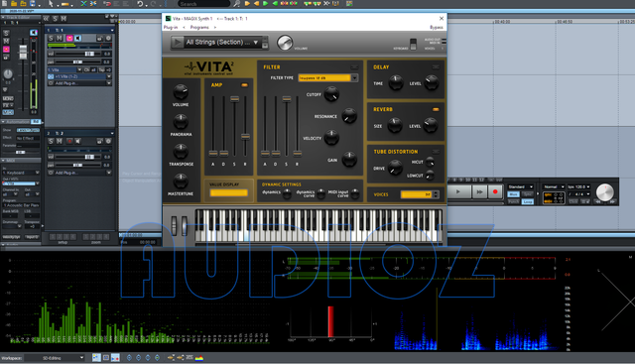Click the Vita left-panel Volume knob

point(181,92)
